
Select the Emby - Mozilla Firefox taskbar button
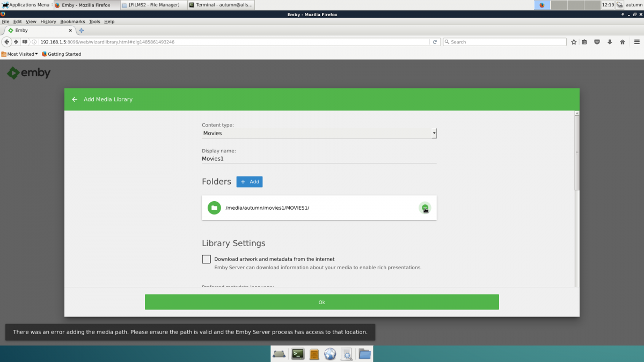[86, 5]
